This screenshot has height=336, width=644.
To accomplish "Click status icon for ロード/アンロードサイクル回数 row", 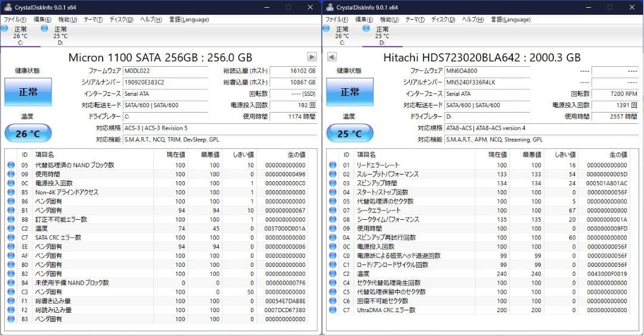I will (x=333, y=265).
